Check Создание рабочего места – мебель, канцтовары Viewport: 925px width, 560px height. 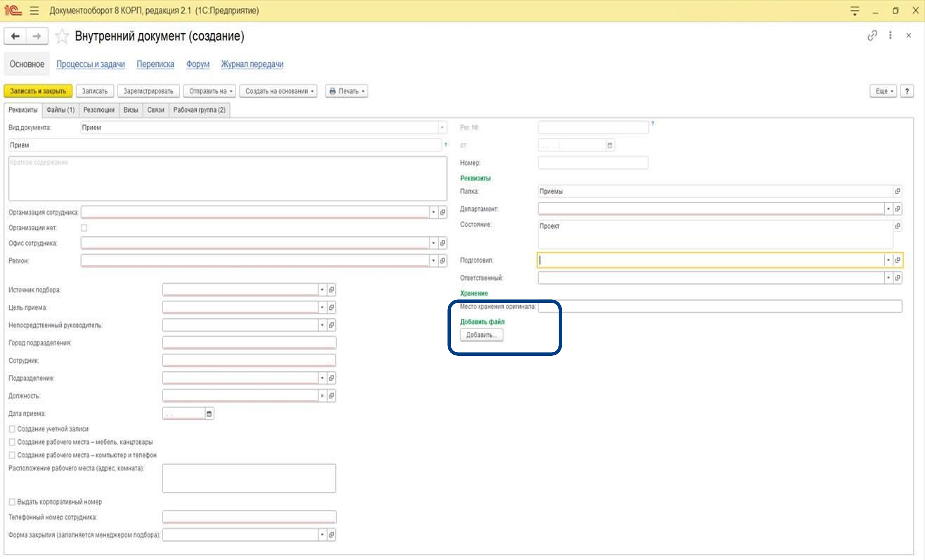click(12, 442)
